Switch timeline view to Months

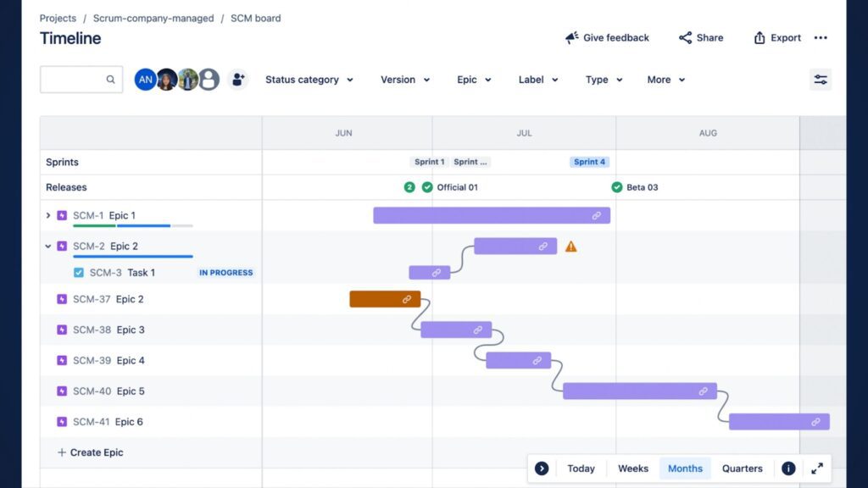pos(685,468)
